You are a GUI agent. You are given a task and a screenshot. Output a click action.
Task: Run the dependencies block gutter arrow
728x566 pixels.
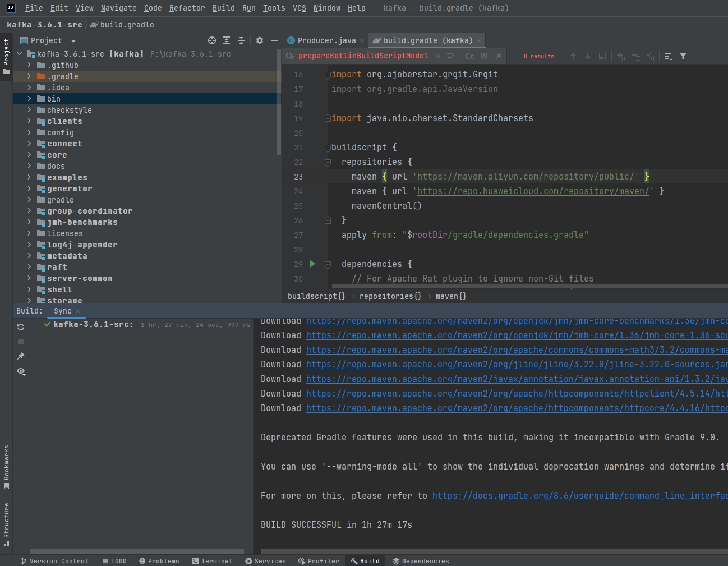click(x=312, y=264)
